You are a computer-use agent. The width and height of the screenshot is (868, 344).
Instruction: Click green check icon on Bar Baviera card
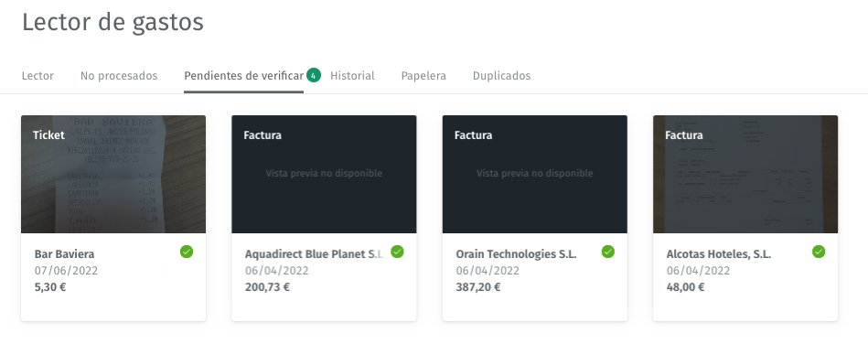pyautogui.click(x=187, y=252)
